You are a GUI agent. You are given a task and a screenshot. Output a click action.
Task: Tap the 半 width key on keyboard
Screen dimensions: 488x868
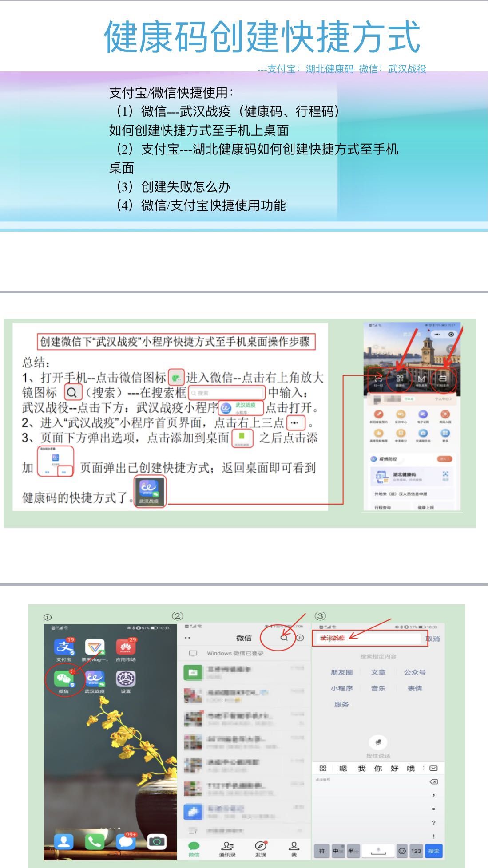pos(353,851)
